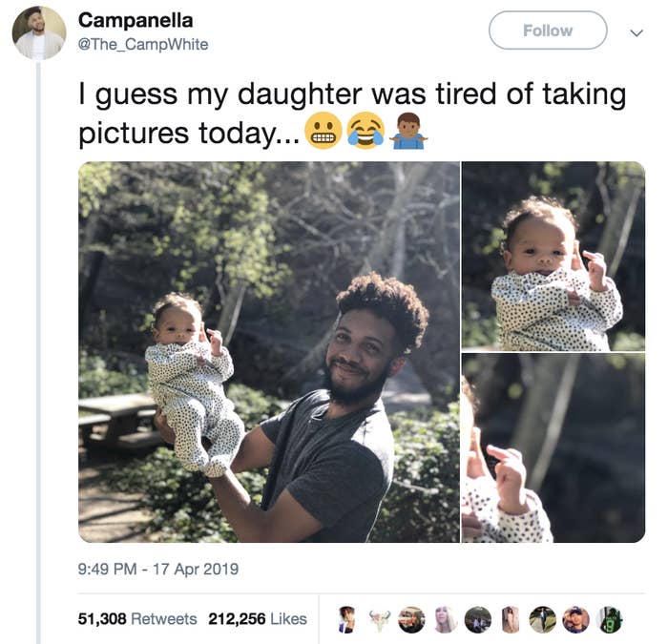
Task: Open the top-right photo of baby's face
Action: (553, 256)
